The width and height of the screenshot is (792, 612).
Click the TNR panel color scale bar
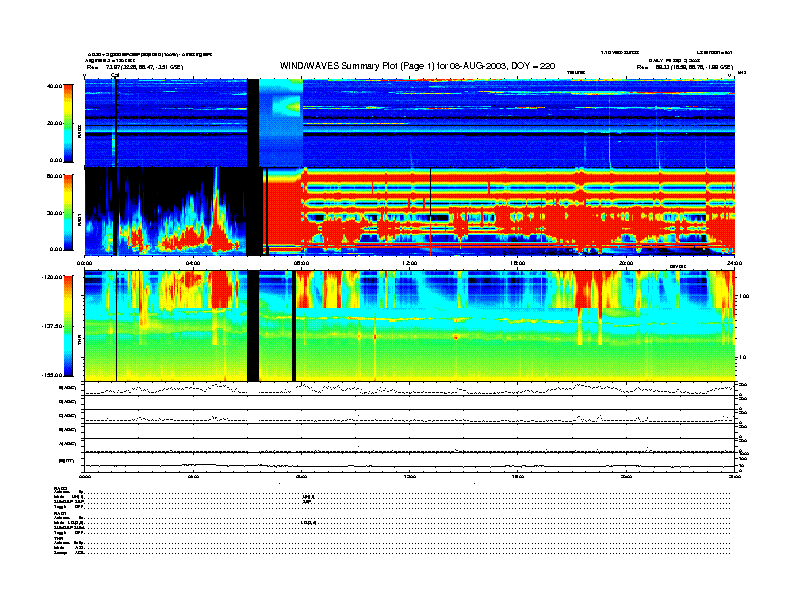pos(68,326)
